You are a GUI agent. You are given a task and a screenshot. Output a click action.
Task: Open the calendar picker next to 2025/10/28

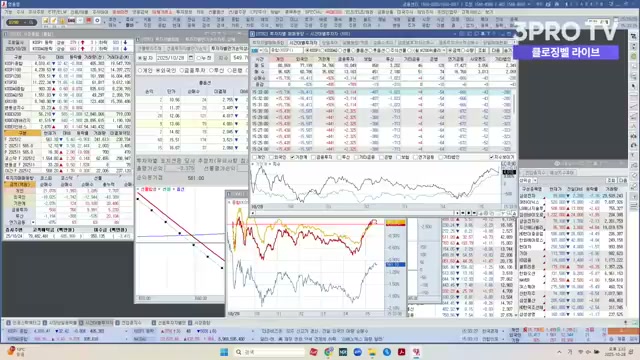[191, 58]
